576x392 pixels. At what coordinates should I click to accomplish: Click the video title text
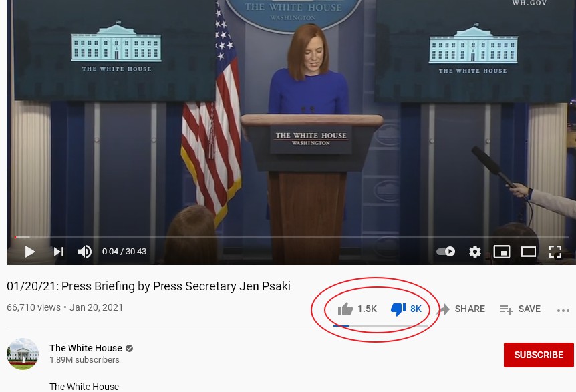148,286
